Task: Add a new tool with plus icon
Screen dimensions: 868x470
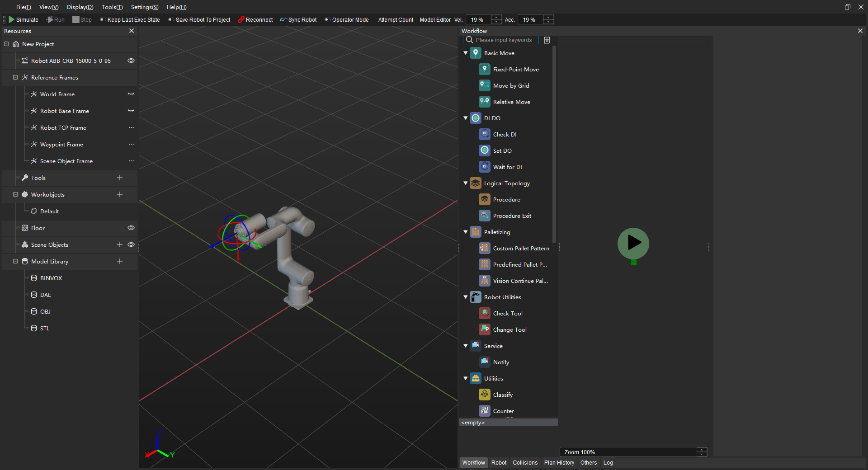Action: click(120, 178)
